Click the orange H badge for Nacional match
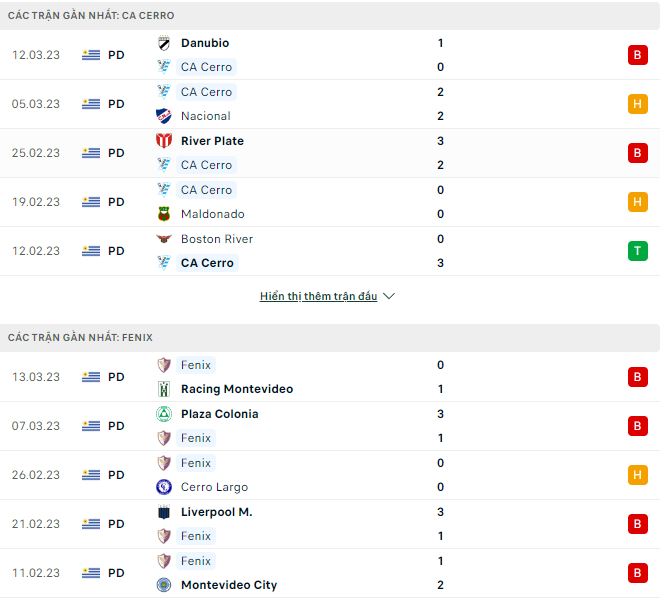Image resolution: width=665 pixels, height=600 pixels. pos(638,104)
